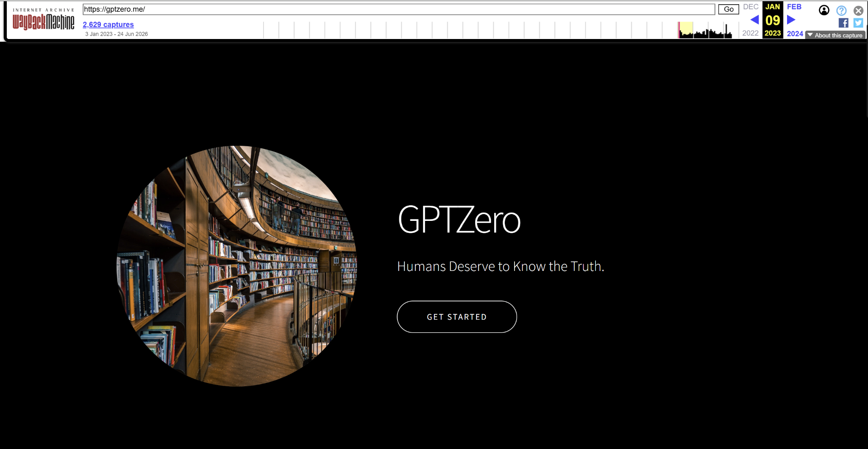The height and width of the screenshot is (449, 868).
Task: Click the capture sparkline timeline graph
Action: (500, 30)
